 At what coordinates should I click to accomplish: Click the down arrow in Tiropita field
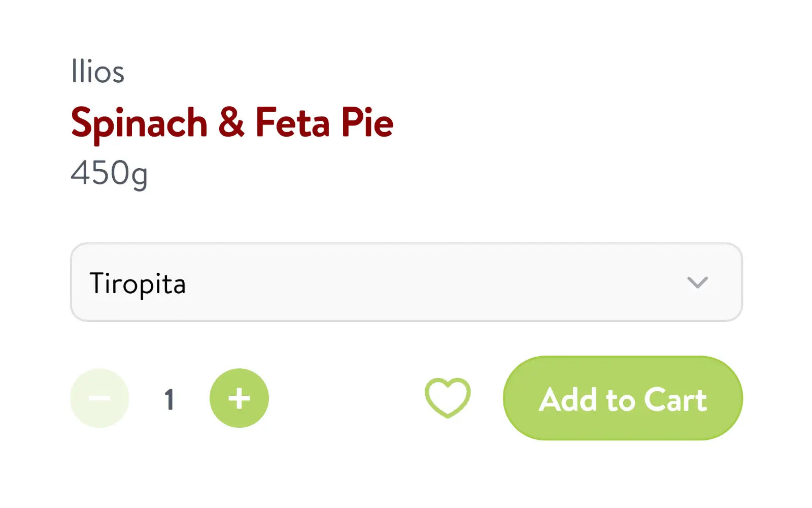(697, 282)
